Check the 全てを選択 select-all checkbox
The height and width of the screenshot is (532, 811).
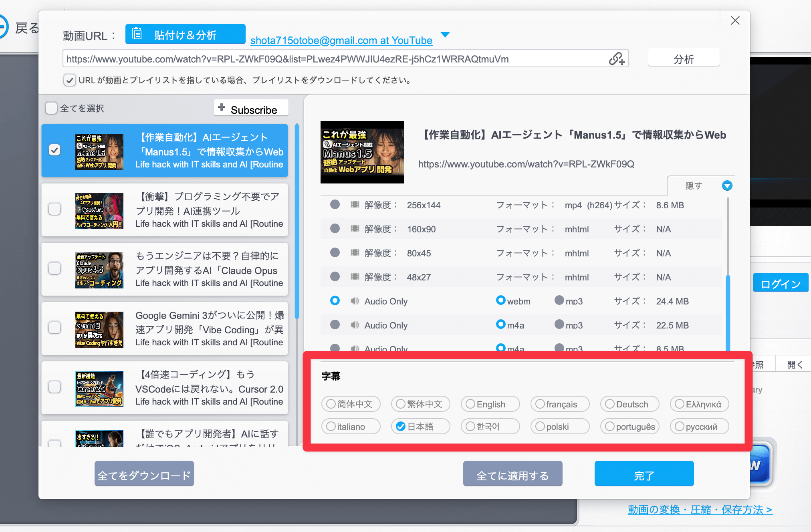click(51, 108)
